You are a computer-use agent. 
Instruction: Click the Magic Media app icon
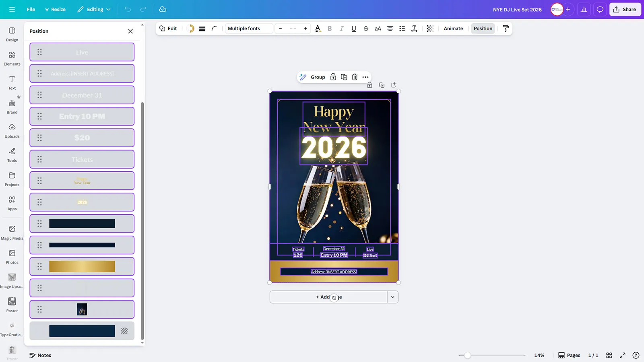12,232
